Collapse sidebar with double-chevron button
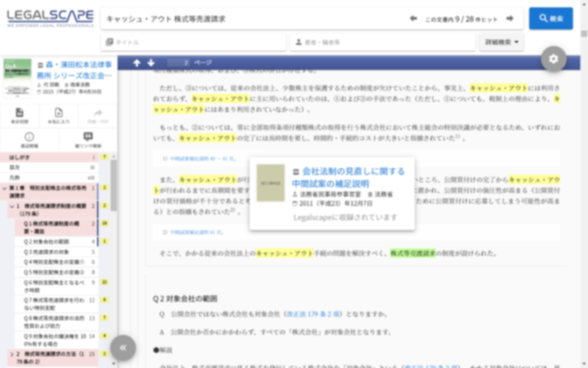This screenshot has width=588, height=368. 123,347
